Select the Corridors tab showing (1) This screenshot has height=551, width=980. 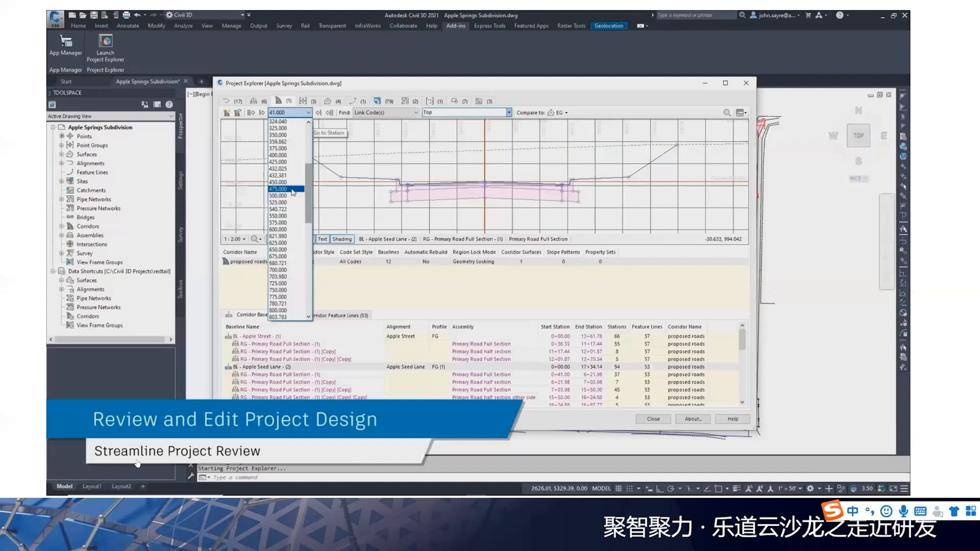point(283,101)
